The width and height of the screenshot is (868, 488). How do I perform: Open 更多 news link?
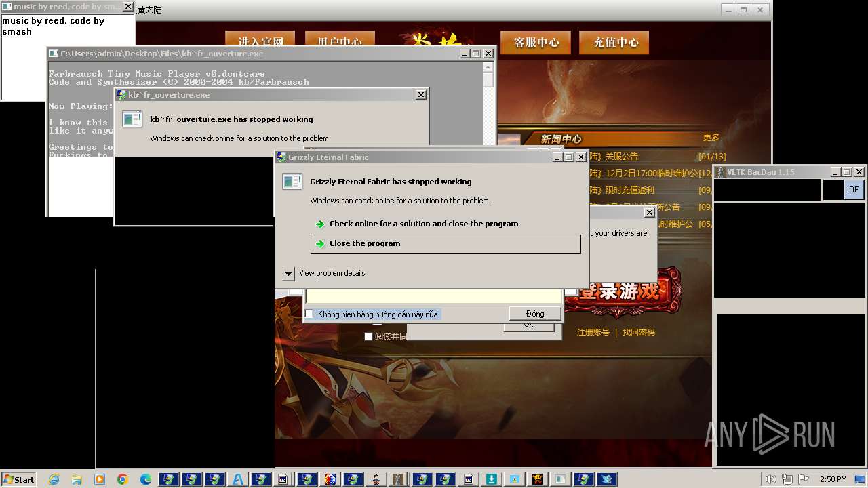[x=711, y=138]
